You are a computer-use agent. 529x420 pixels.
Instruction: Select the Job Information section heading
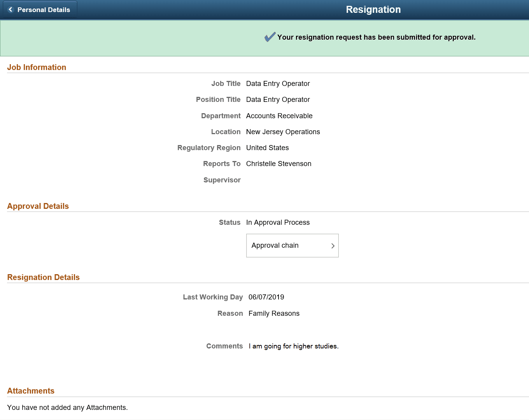[x=37, y=67]
